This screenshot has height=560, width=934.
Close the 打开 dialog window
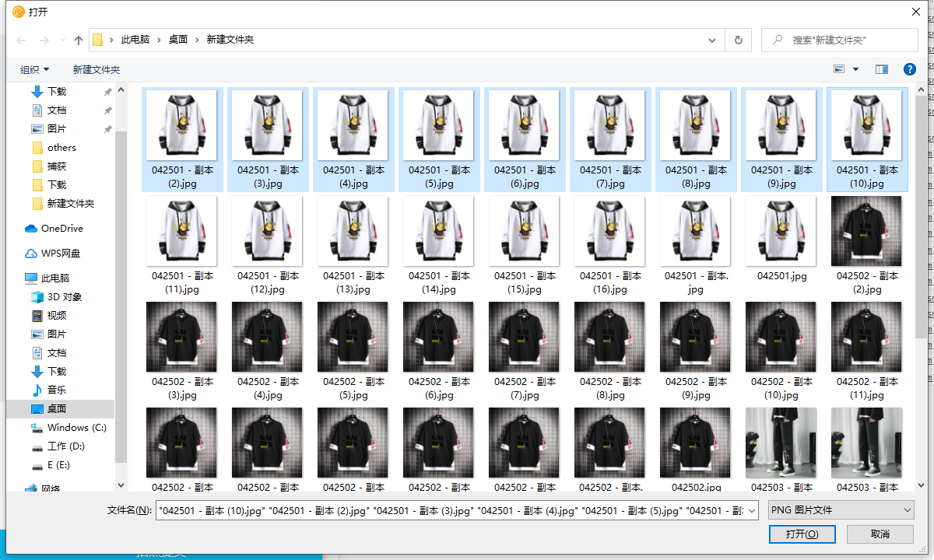pyautogui.click(x=915, y=11)
